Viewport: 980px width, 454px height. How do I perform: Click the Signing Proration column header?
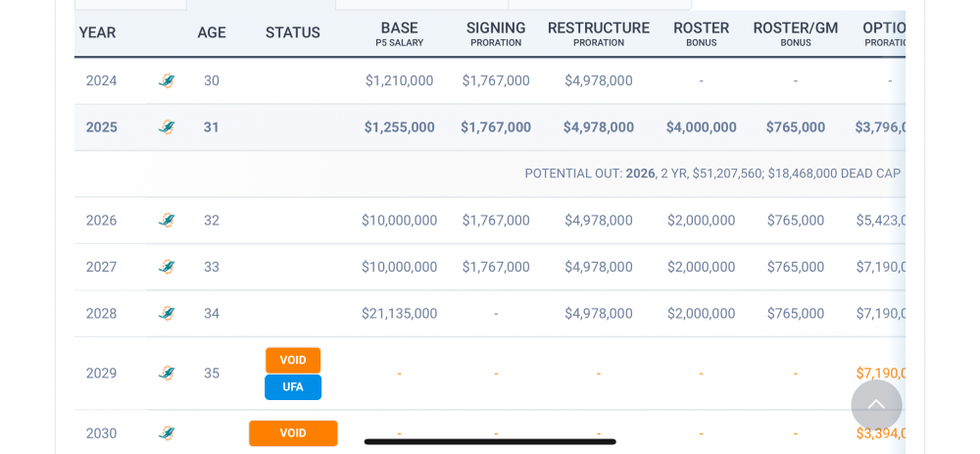(496, 33)
